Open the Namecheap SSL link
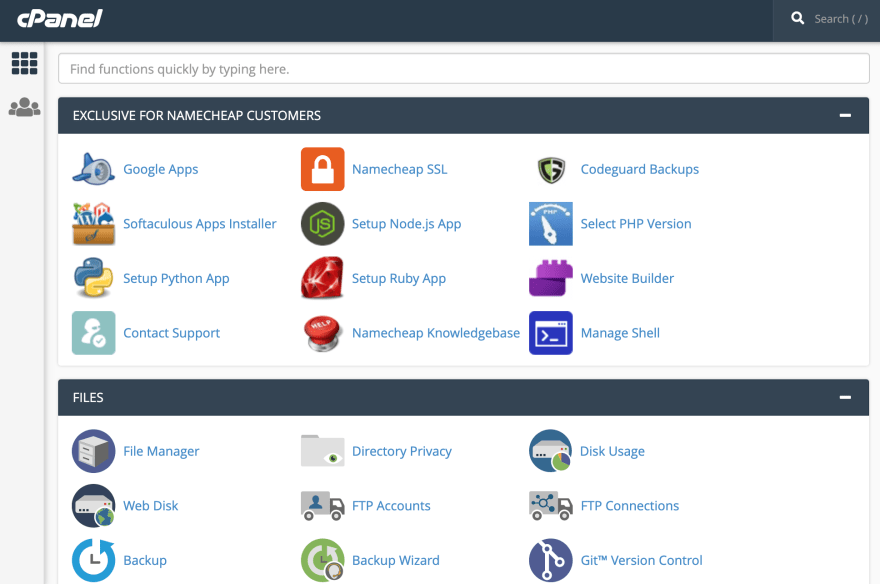Screen dimensions: 880x584 click(400, 169)
